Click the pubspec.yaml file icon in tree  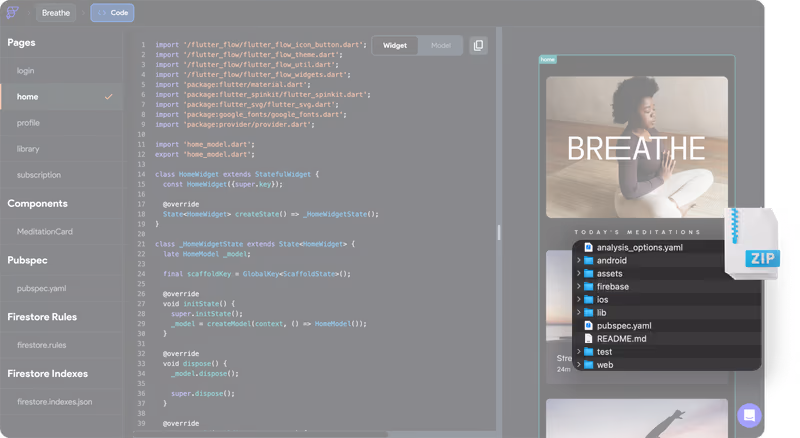(x=588, y=325)
